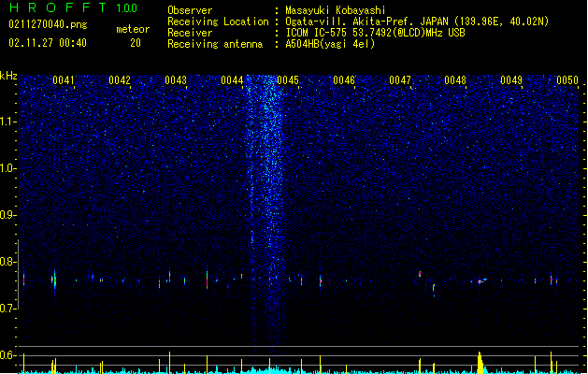Click the date stamp 02.11.27 00:40

[48, 43]
